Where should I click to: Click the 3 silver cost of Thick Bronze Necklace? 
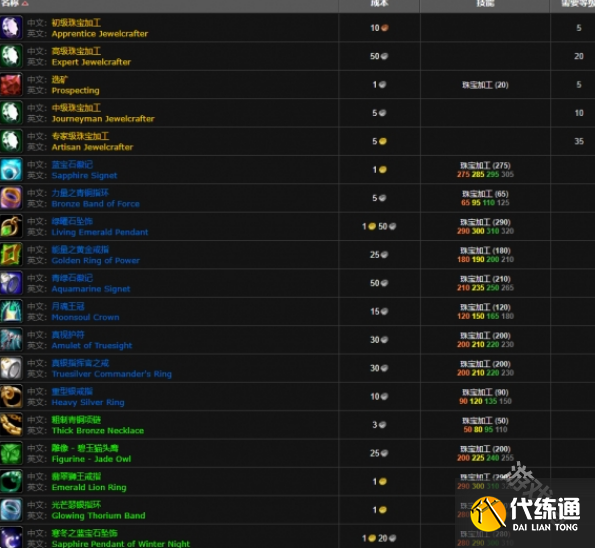pos(379,425)
